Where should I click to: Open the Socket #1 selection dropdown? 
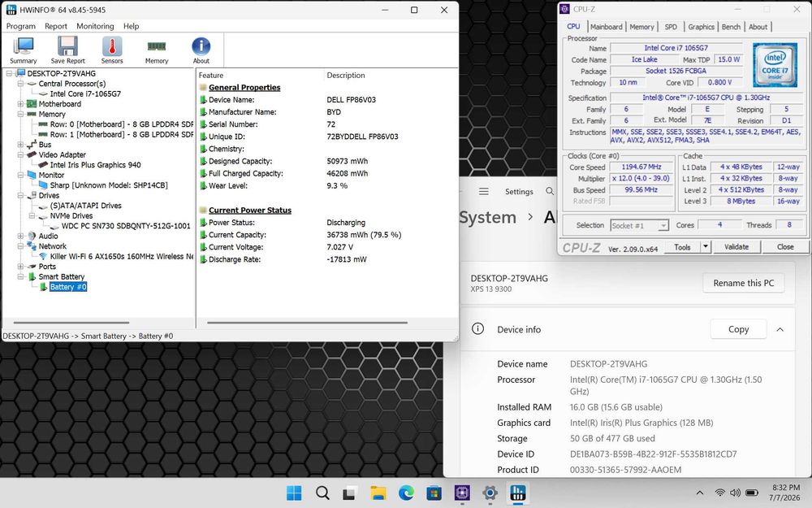(x=639, y=225)
